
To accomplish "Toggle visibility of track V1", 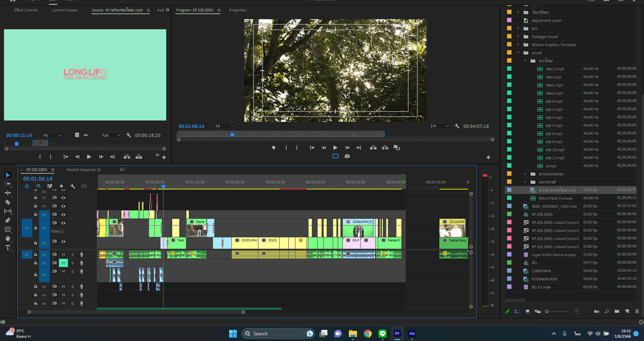I will pyautogui.click(x=63, y=243).
